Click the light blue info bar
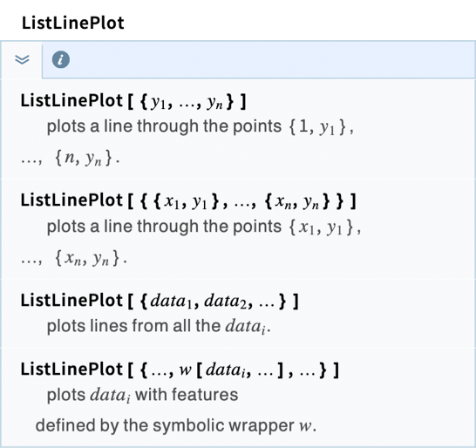 pos(259,60)
